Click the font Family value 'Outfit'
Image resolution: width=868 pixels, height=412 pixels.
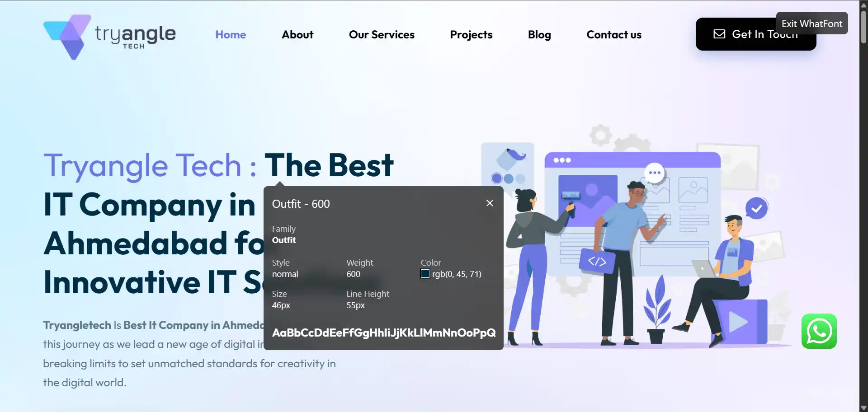(x=284, y=240)
